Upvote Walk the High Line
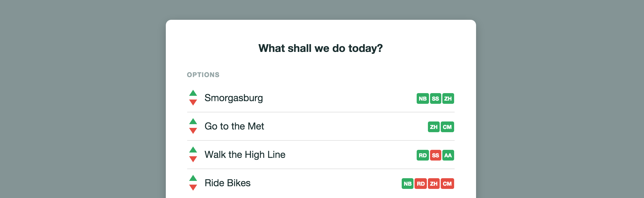This screenshot has width=644, height=198. pyautogui.click(x=193, y=150)
